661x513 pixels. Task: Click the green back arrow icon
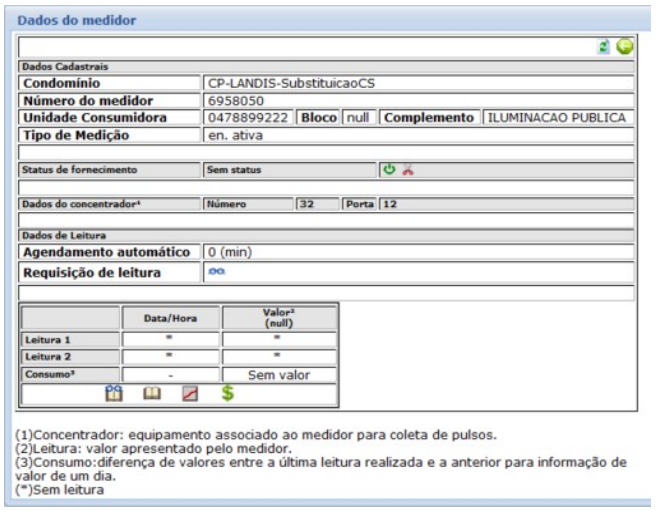pyautogui.click(x=624, y=47)
